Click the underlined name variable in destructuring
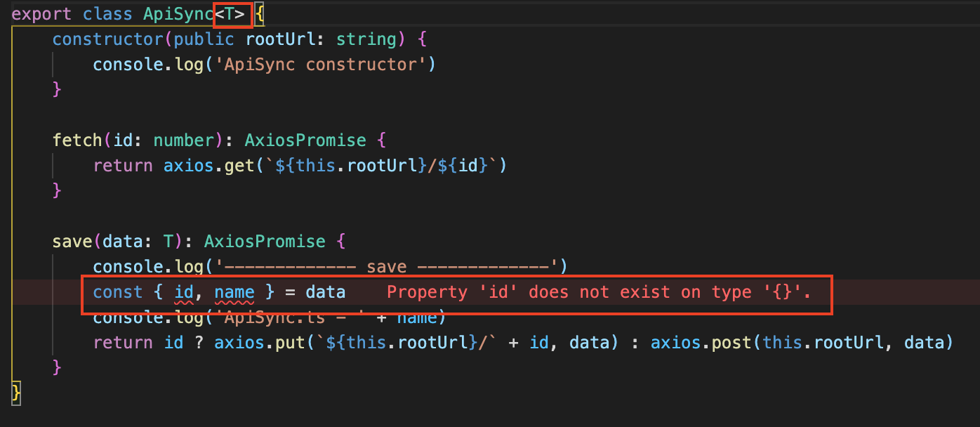980x427 pixels. pyautogui.click(x=234, y=292)
